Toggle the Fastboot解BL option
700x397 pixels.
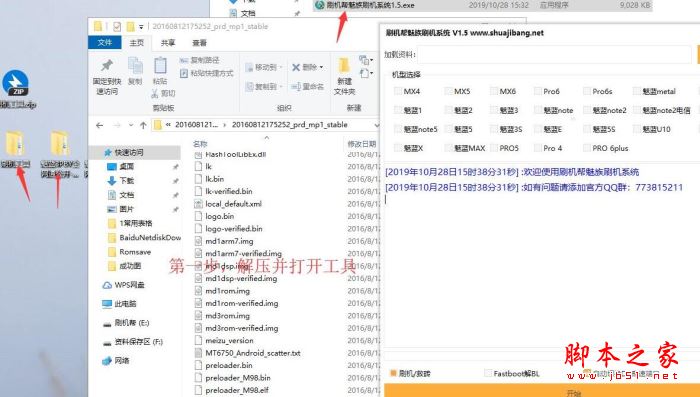(488, 373)
